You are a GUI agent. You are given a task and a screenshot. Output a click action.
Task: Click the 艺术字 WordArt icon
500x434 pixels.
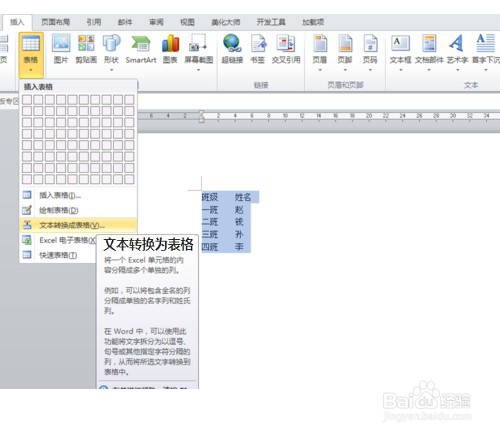point(457,43)
